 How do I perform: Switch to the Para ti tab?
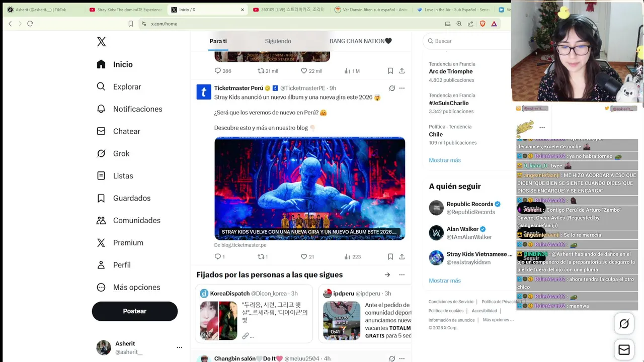click(x=218, y=41)
